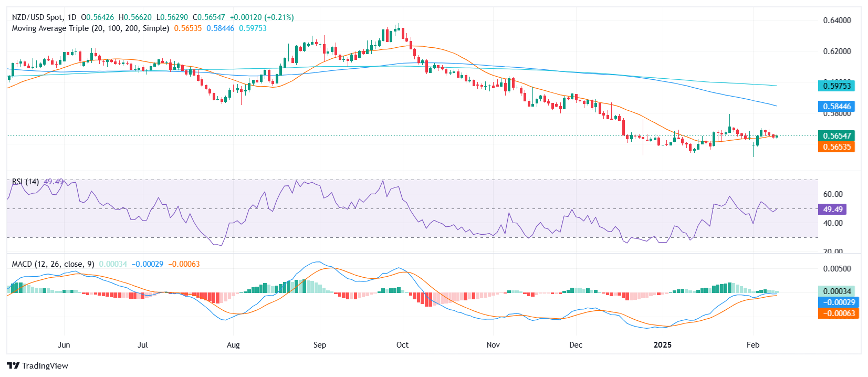Click the green 0.56547 current price tag
Viewport: 868px width, 377px height.
(x=836, y=136)
